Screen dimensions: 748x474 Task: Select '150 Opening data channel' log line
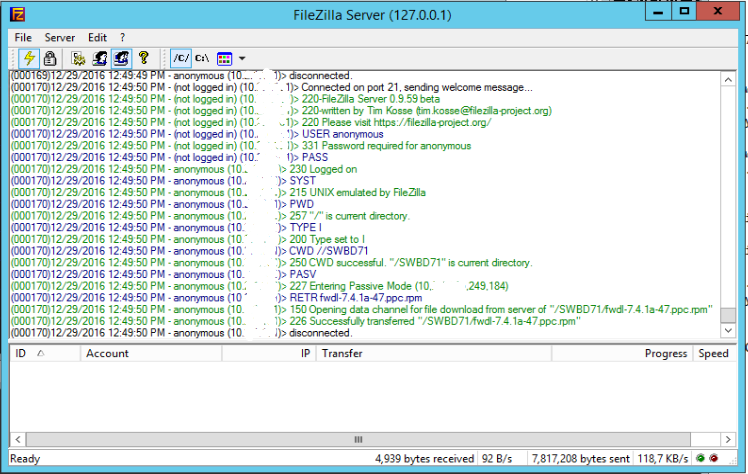(362, 309)
